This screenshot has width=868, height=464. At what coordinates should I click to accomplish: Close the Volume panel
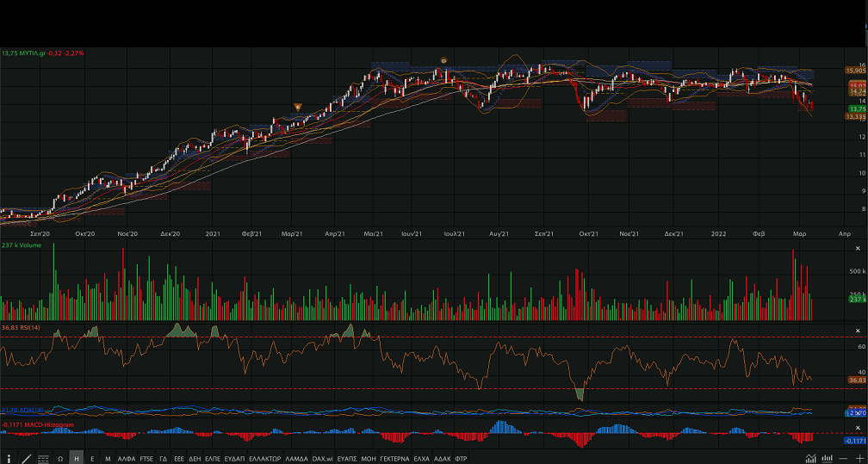tap(858, 249)
